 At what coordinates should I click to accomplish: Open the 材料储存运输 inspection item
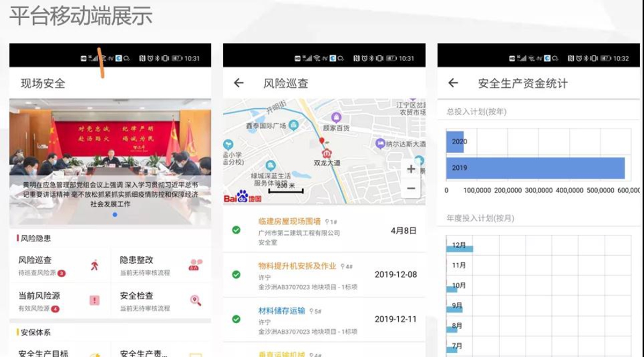point(281,310)
